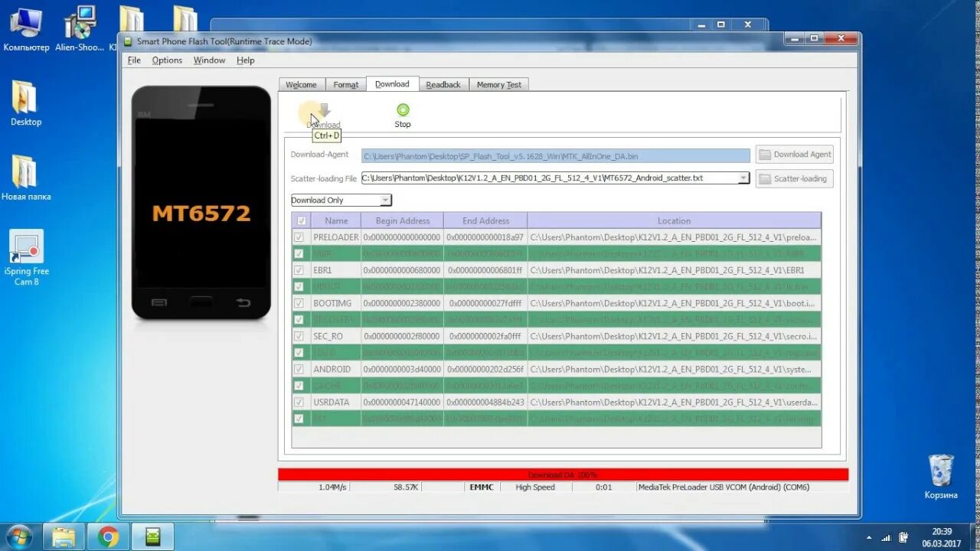Click the Begin Address column header
The image size is (980, 551).
(402, 220)
